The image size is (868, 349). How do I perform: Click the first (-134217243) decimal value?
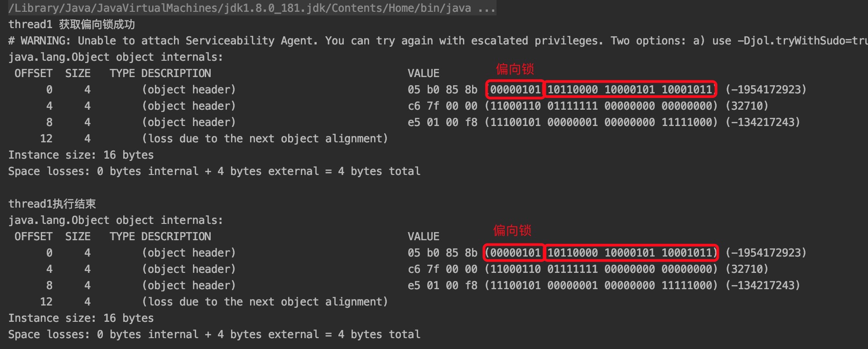(x=763, y=122)
